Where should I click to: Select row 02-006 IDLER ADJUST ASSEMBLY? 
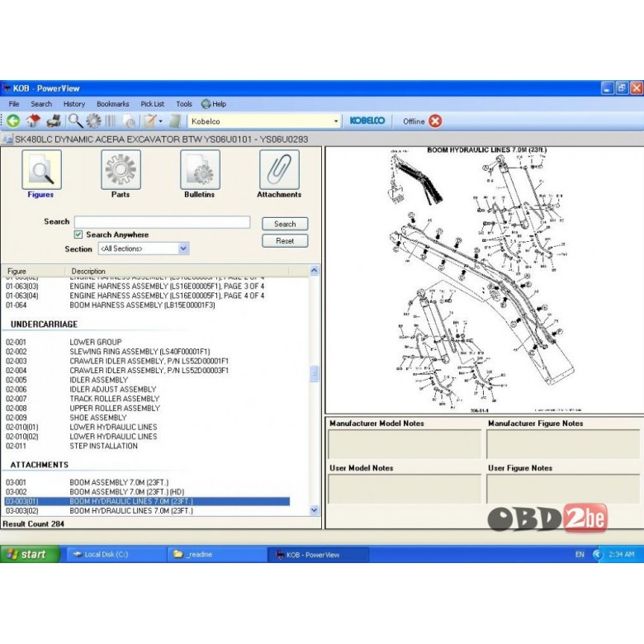coord(148,390)
